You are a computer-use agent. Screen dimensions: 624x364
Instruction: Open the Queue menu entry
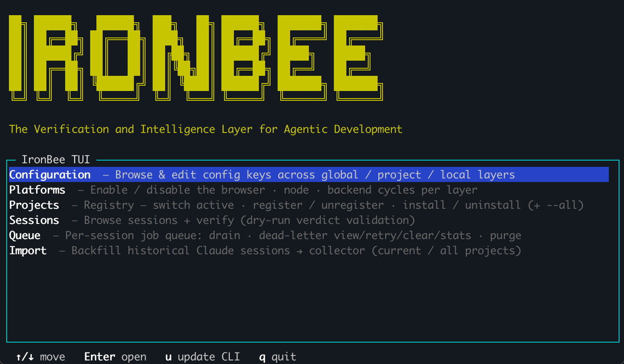click(x=309, y=236)
